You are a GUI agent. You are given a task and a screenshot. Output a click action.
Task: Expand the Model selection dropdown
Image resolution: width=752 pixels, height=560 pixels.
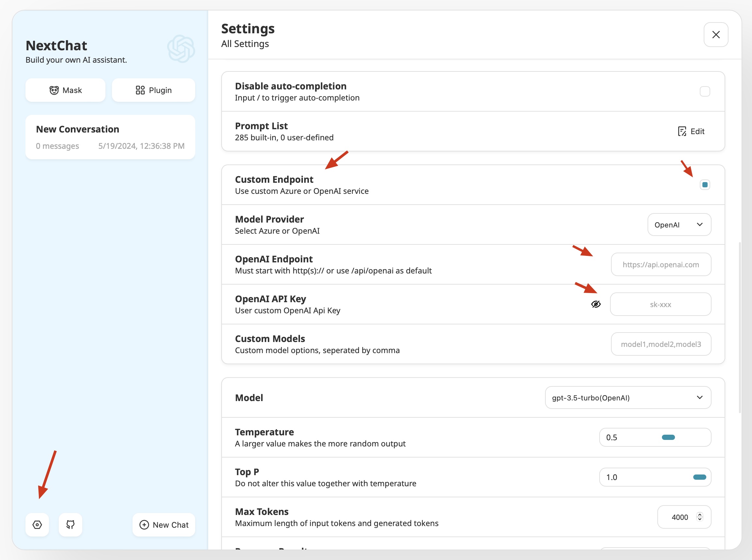click(627, 397)
